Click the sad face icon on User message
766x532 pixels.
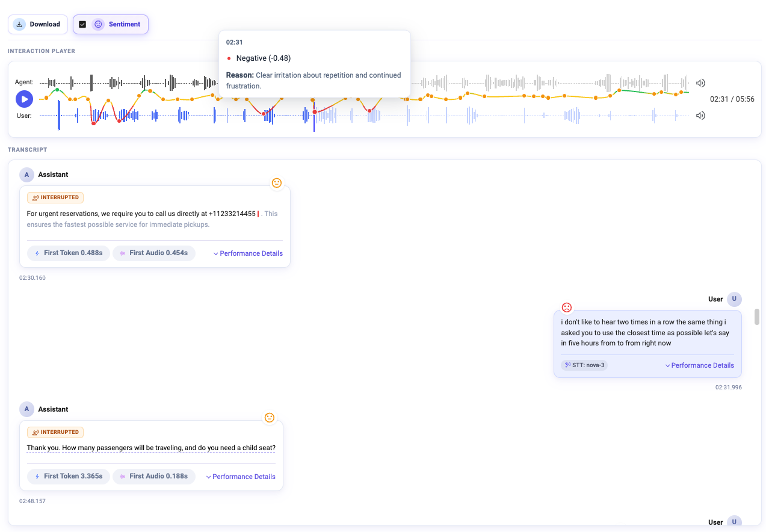coord(566,308)
